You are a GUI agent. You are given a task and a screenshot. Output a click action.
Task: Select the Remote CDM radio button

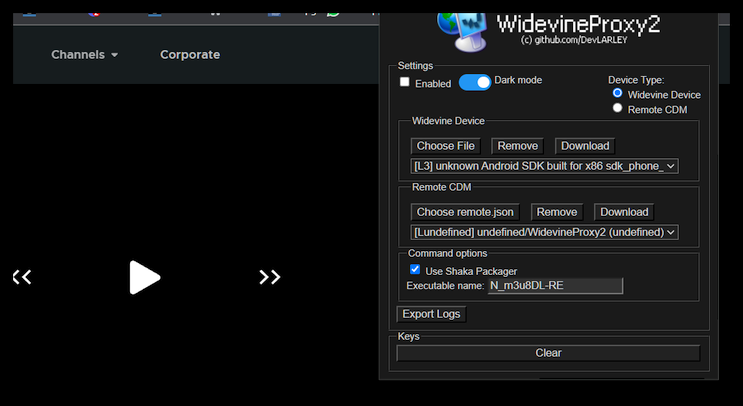coord(617,108)
